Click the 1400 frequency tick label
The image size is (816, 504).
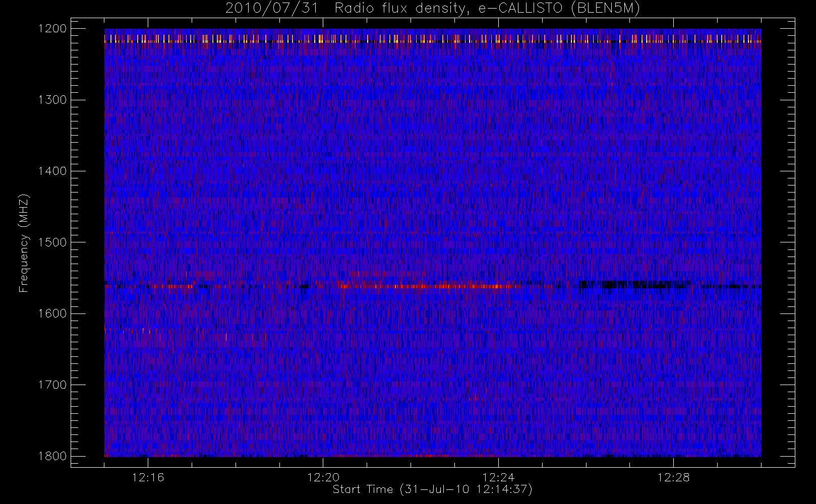pos(52,171)
